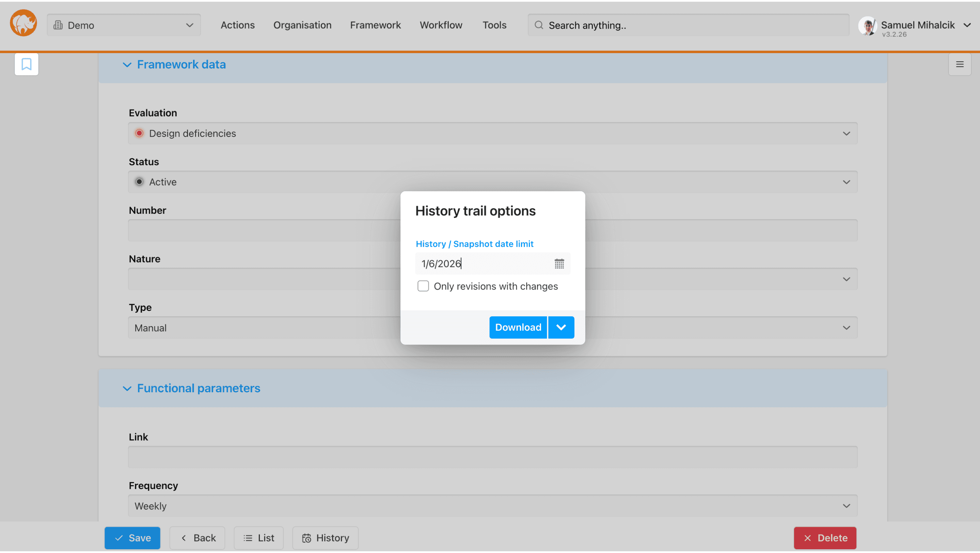
Task: Open the calendar date picker icon
Action: [559, 264]
